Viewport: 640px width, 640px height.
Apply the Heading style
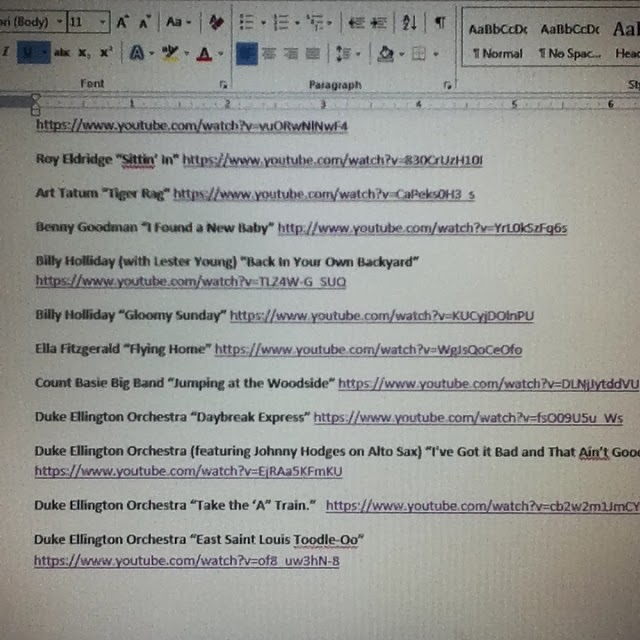click(626, 41)
